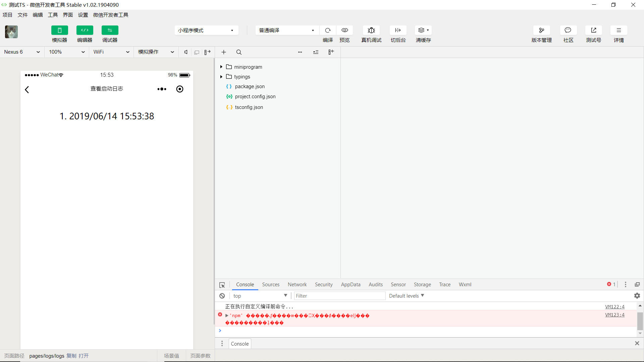Open the 界面 menu

coord(68,15)
